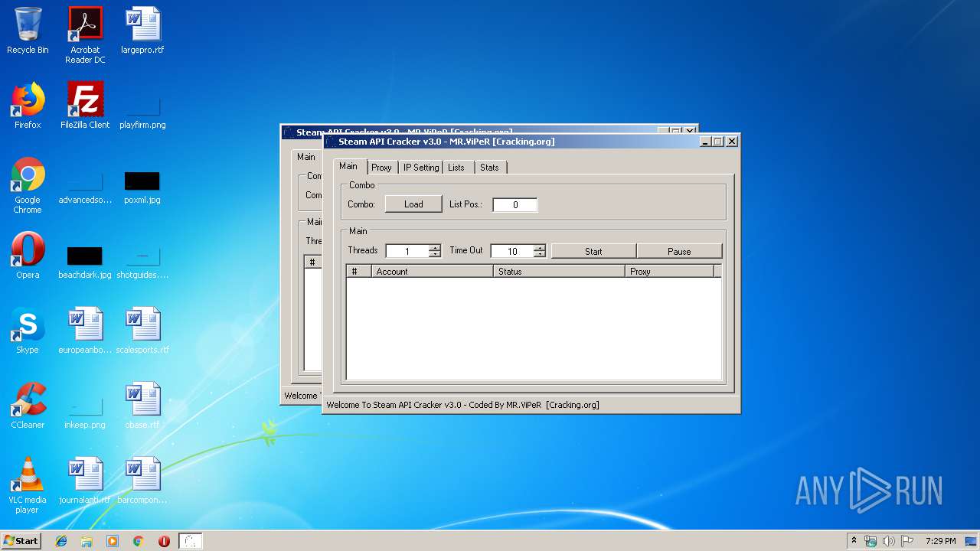Open the IP Setting tab
This screenshot has width=980, height=551.
click(421, 168)
